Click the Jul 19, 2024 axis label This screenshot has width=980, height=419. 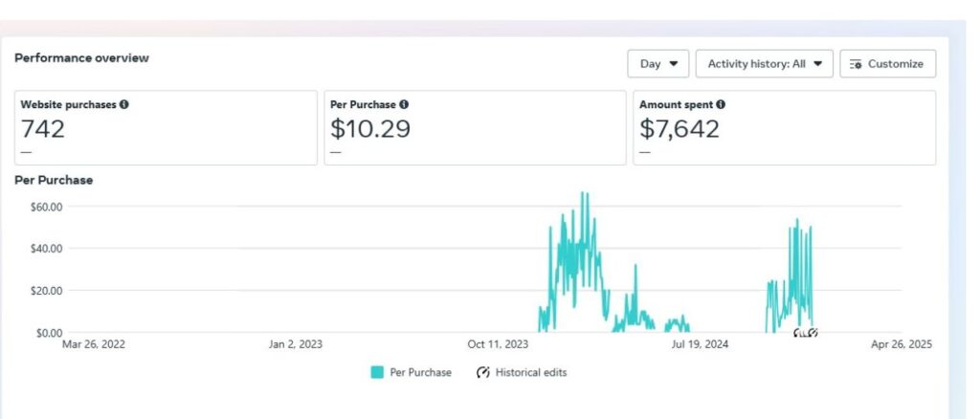(x=700, y=344)
